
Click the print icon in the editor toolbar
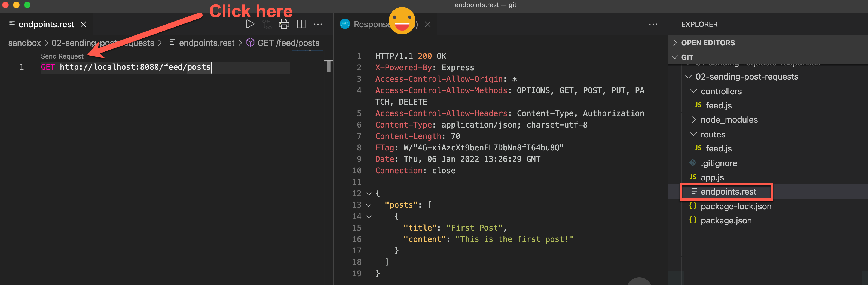coord(284,24)
